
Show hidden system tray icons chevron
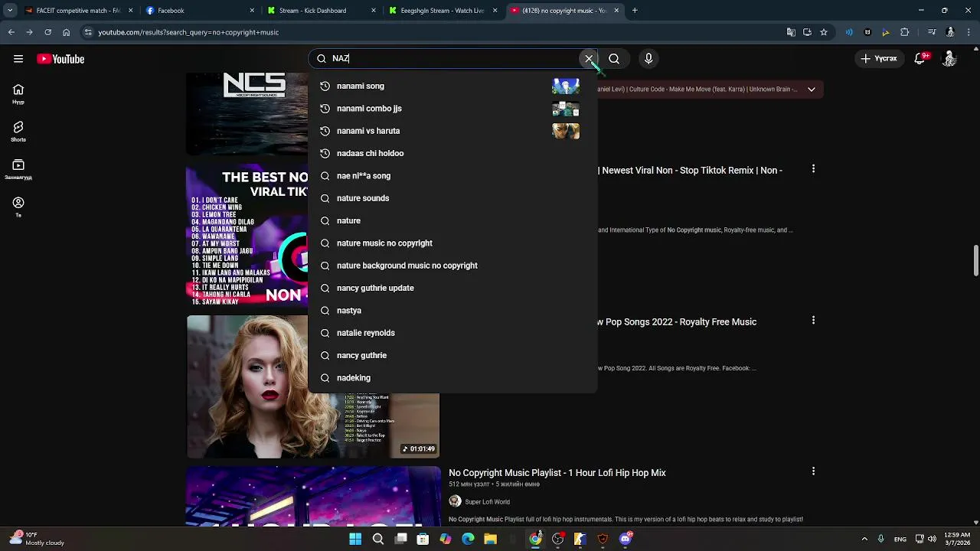(864, 539)
